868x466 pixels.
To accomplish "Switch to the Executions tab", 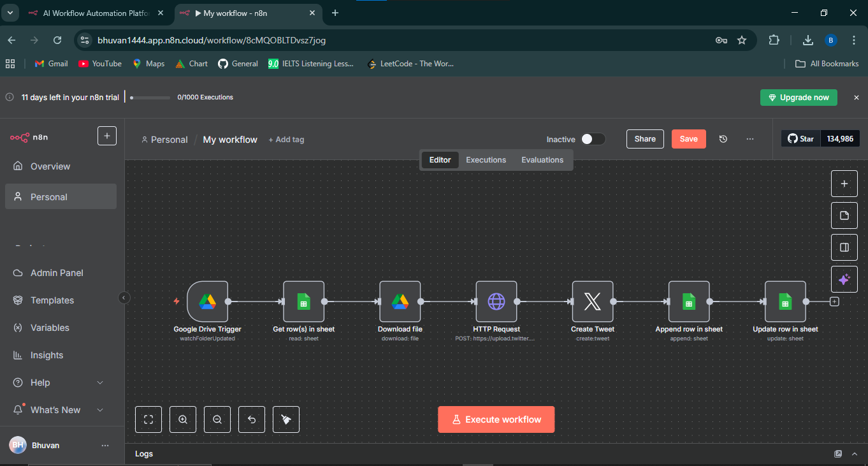I will [486, 160].
